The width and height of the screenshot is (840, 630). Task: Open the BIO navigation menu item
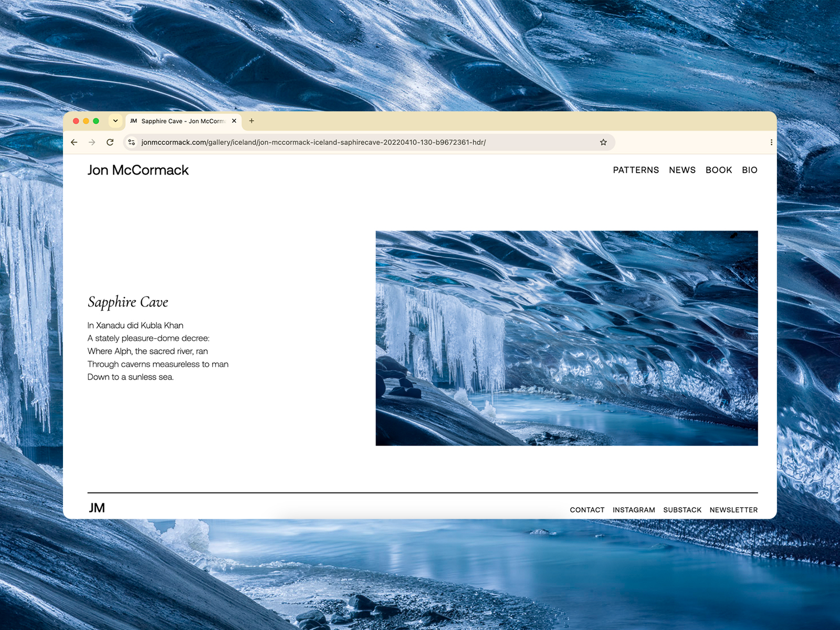click(750, 170)
